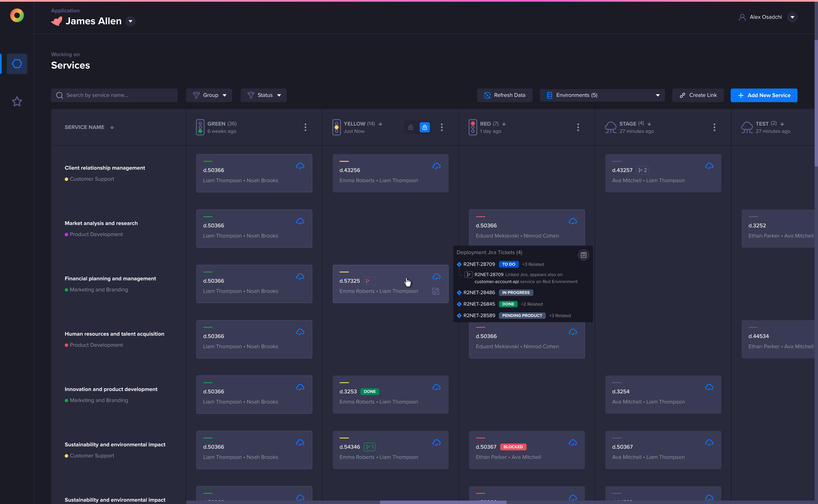818x504 pixels.
Task: Open the Status filter dropdown
Action: (264, 95)
